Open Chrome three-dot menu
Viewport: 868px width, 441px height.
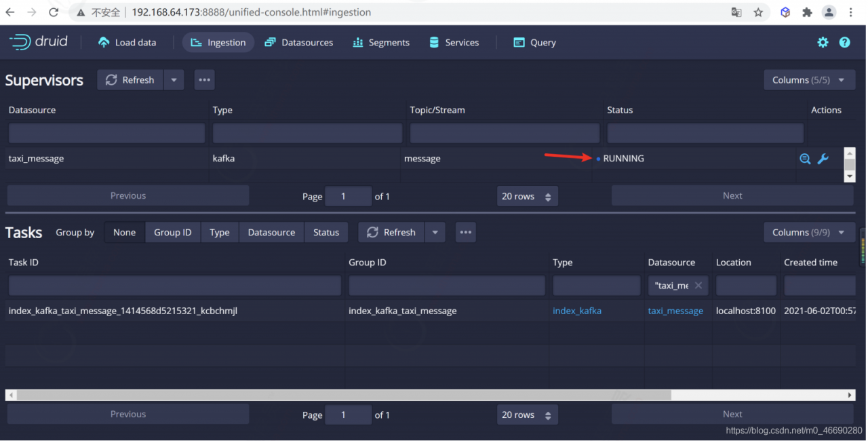(x=851, y=12)
